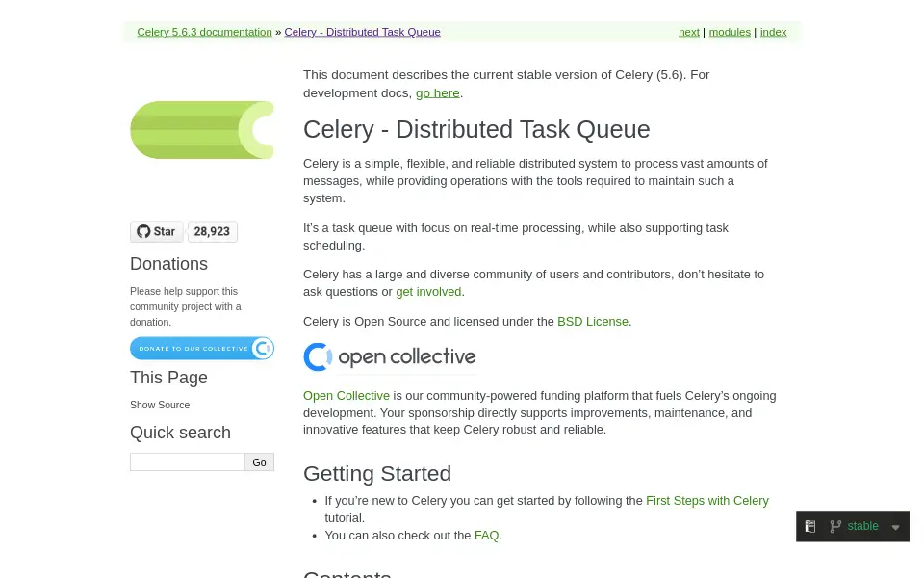Go to the next page link

(689, 32)
